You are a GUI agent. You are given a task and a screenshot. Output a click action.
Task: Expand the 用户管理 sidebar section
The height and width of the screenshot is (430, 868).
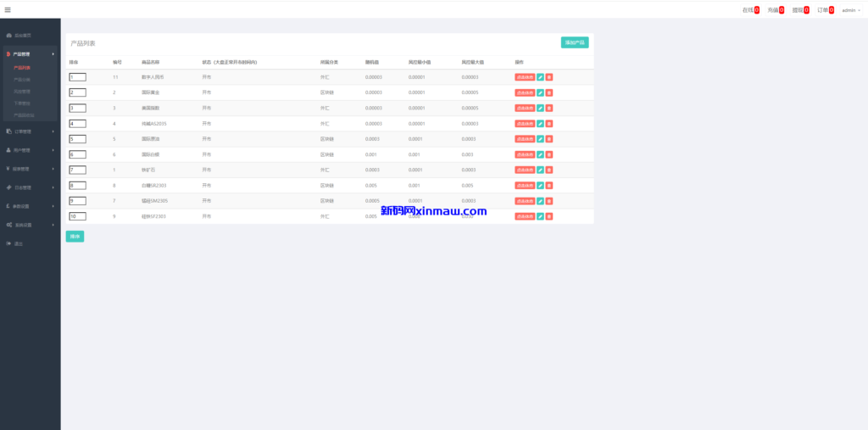pos(30,150)
